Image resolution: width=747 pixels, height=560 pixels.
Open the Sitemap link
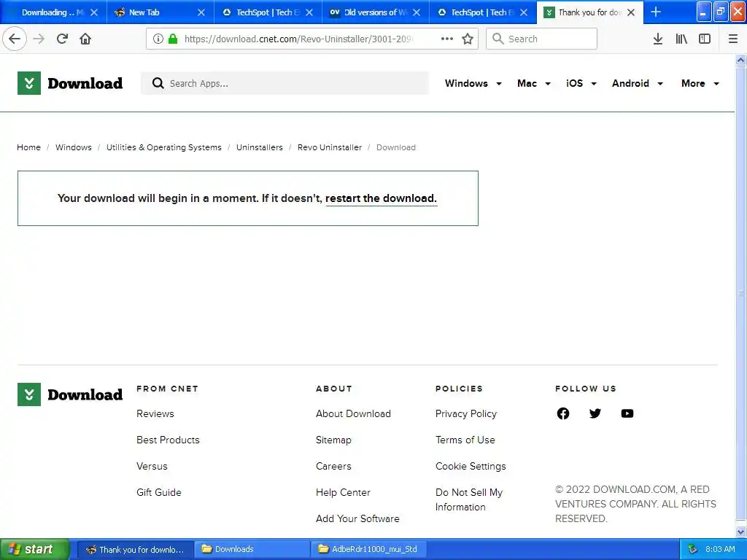(x=333, y=440)
